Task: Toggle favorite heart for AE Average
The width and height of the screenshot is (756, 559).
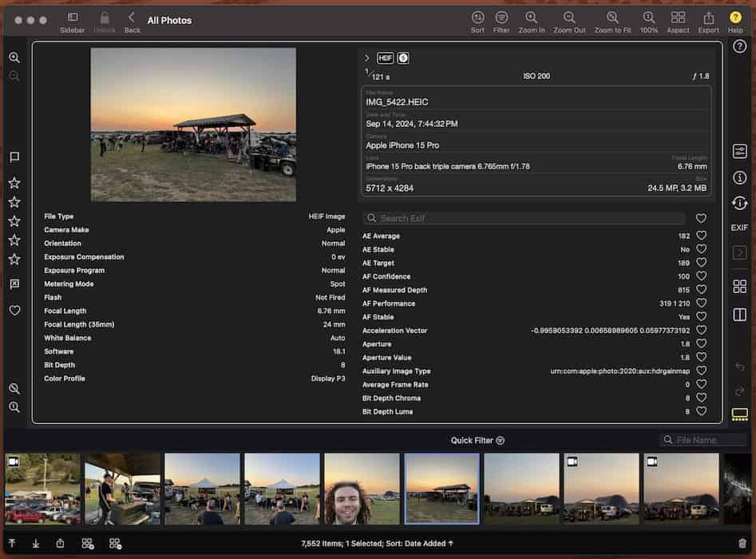Action: [x=701, y=236]
